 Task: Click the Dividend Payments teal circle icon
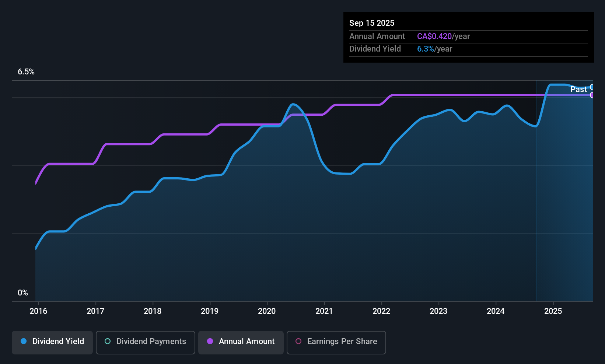pos(107,342)
